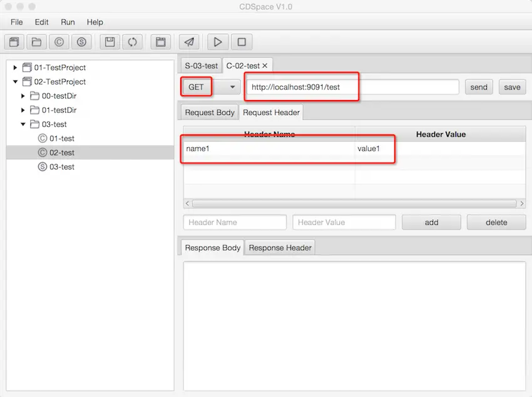Screen dimensions: 532x397
Task: Expand the 01-TestProject tree node
Action: tap(15, 68)
